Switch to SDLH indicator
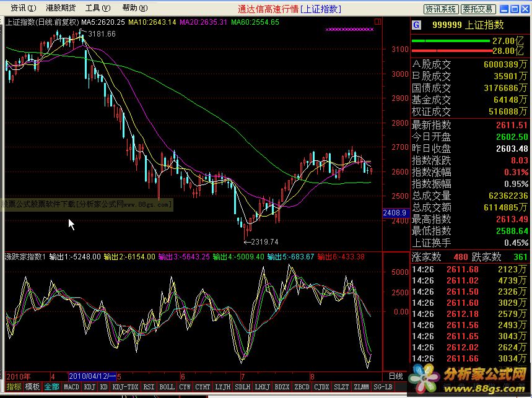 pyautogui.click(x=242, y=386)
